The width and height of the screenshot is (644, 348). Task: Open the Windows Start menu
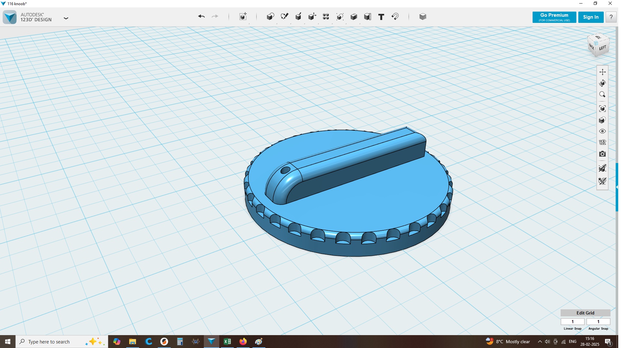[x=8, y=342]
